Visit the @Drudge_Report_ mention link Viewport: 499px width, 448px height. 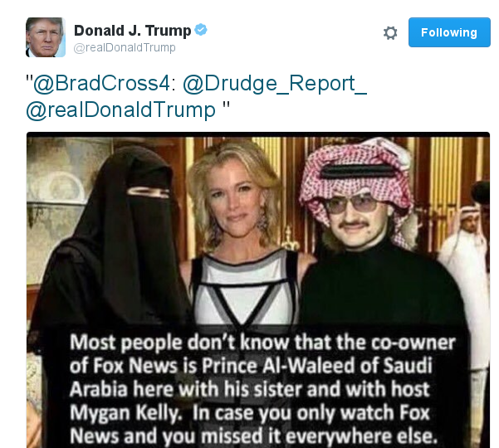275,84
